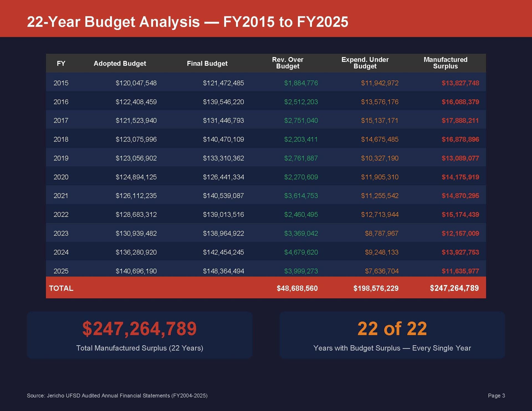Image resolution: width=532 pixels, height=411 pixels.
Task: Click the orange '22 of 22' callout
Action: (392, 329)
